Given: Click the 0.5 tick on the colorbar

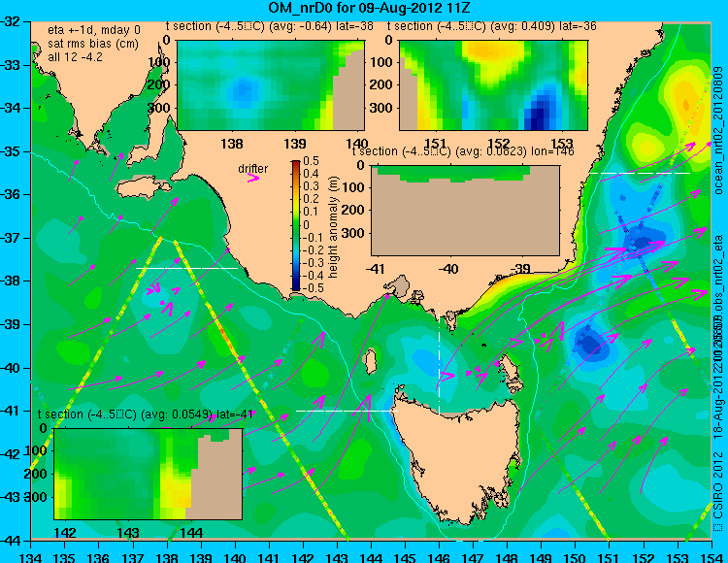Looking at the screenshot, I should [311, 161].
